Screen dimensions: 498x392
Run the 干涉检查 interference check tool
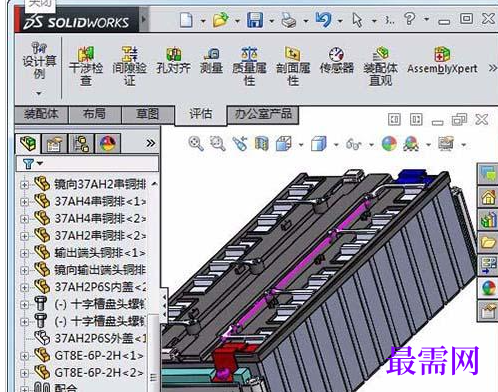click(x=86, y=66)
